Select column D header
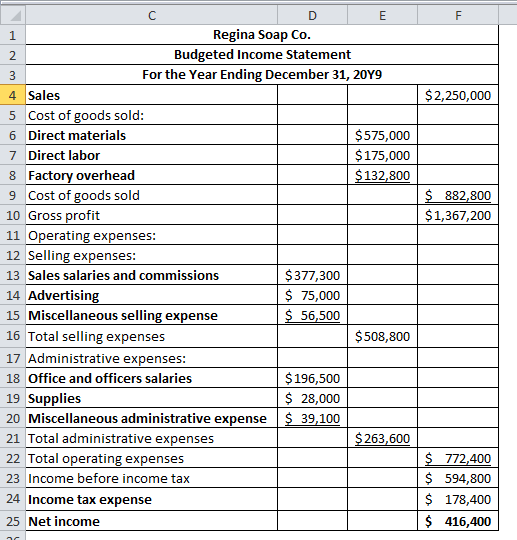This screenshot has width=517, height=540. click(312, 15)
